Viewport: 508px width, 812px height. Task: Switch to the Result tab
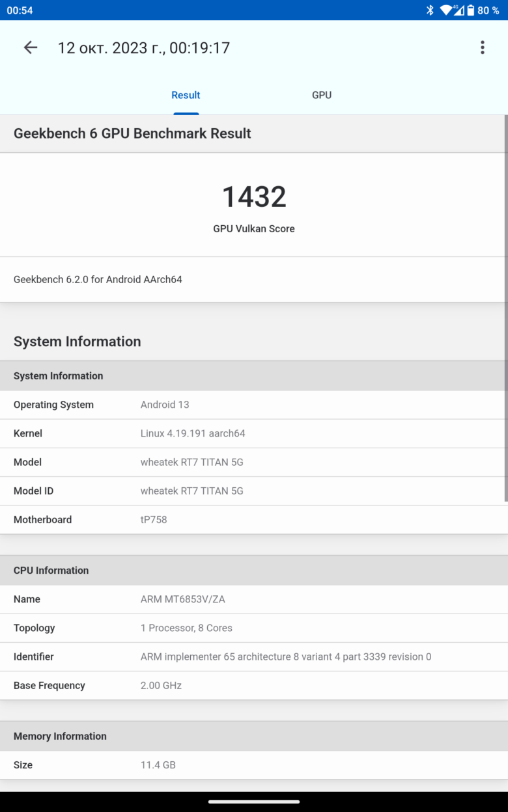[186, 95]
